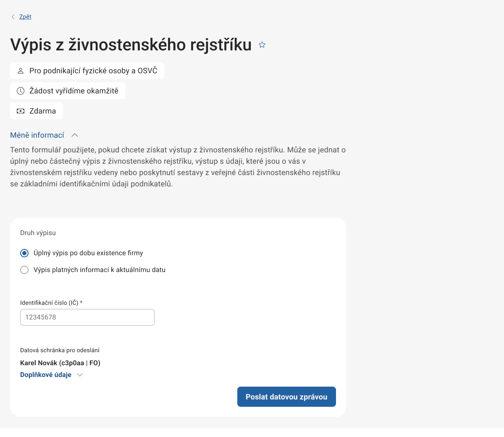Click the clock icon next to 'Žádost vyřídíme okamžitě'
The image size is (504, 437).
pyautogui.click(x=21, y=91)
